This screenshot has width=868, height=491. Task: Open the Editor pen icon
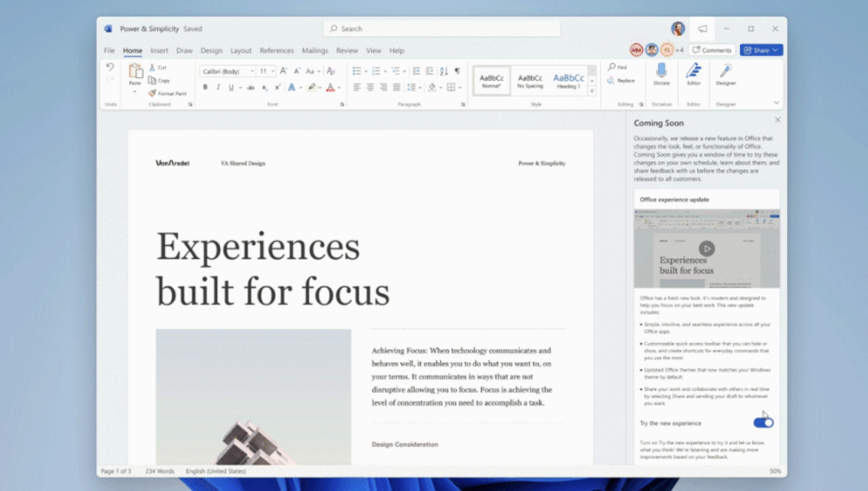pyautogui.click(x=694, y=71)
